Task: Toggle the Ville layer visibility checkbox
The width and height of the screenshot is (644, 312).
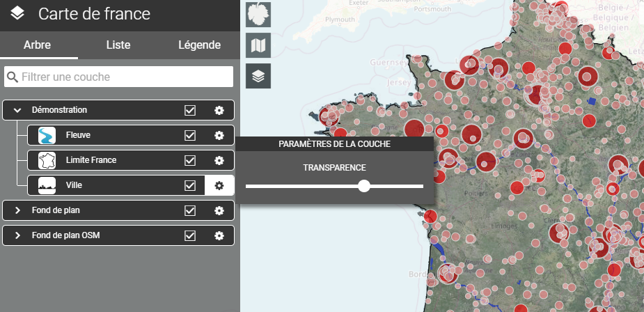Action: point(190,185)
